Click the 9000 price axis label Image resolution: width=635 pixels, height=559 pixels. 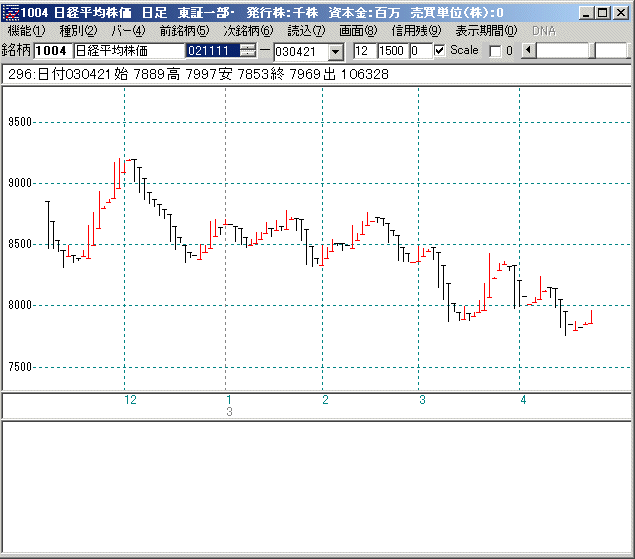coord(19,183)
